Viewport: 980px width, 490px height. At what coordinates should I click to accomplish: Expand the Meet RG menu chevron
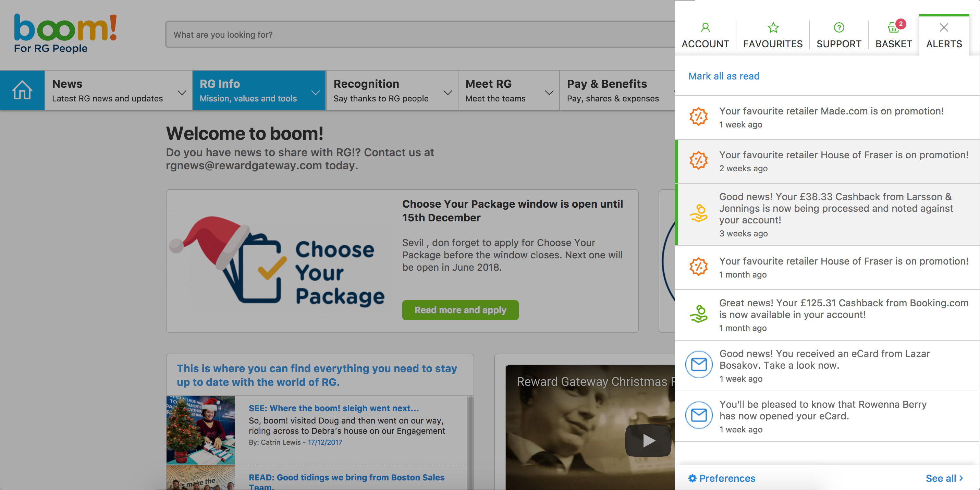(549, 93)
